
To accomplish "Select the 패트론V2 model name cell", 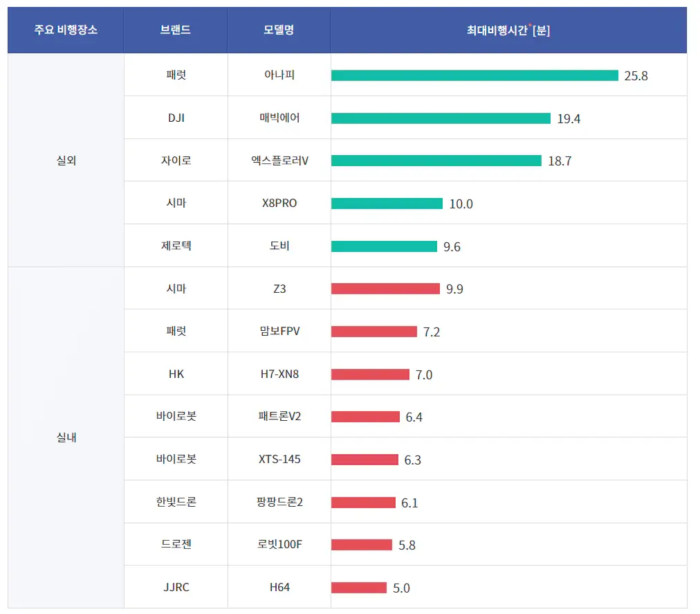I will click(x=278, y=417).
